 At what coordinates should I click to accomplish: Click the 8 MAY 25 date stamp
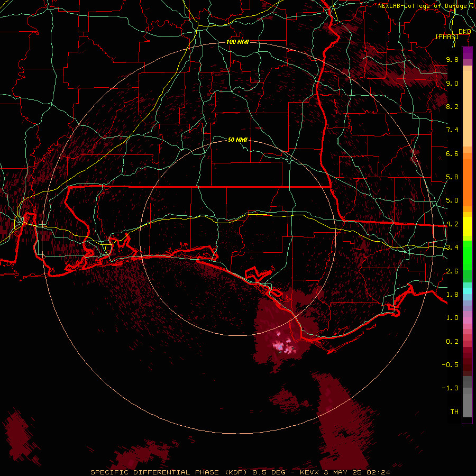click(x=343, y=472)
